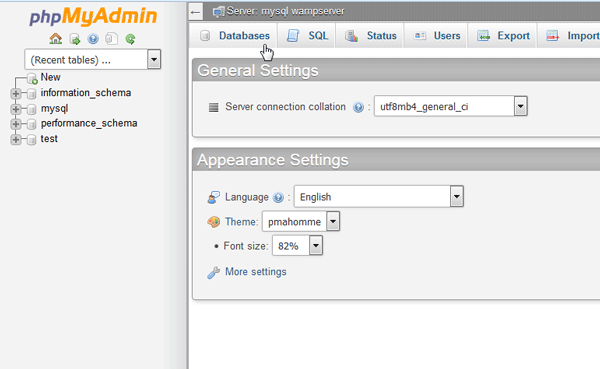Click the Appearance Settings panel header
Image resolution: width=600 pixels, height=369 pixels.
coord(396,160)
